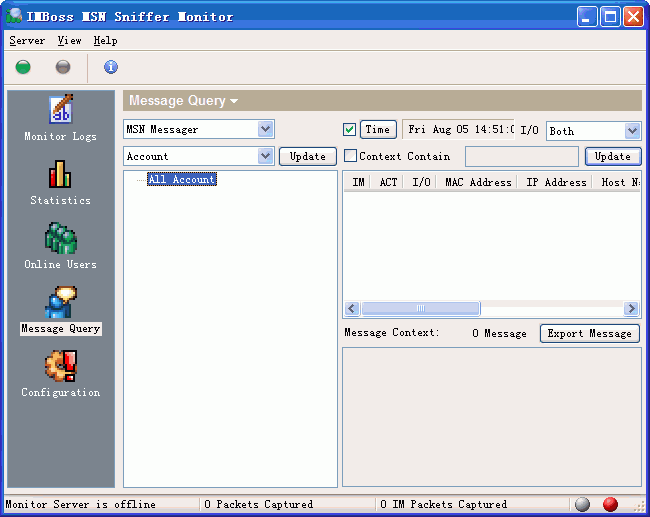This screenshot has width=650, height=517.
Task: Click Update next to Account dropdown
Action: coord(308,156)
